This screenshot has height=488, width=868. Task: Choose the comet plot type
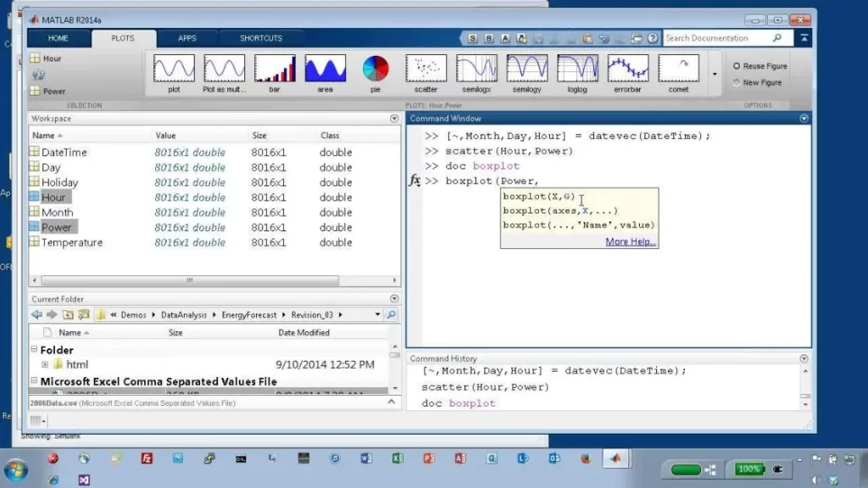pyautogui.click(x=678, y=69)
